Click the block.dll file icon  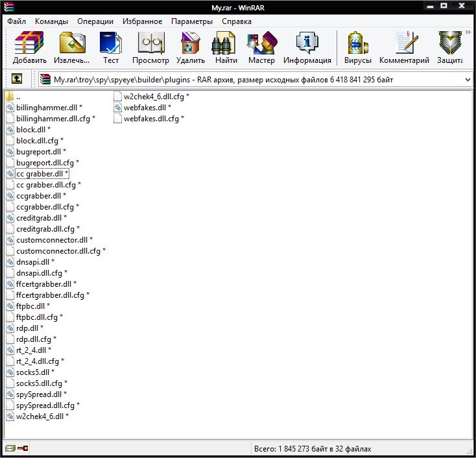click(x=10, y=129)
